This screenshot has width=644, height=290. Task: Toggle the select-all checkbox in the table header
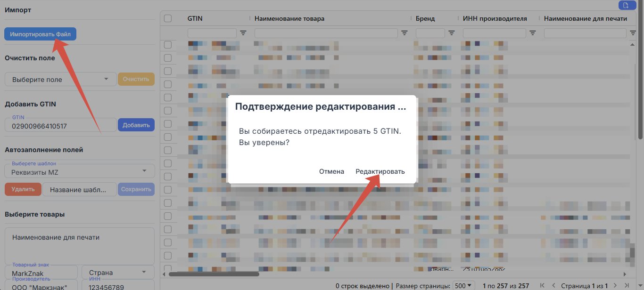tap(168, 18)
